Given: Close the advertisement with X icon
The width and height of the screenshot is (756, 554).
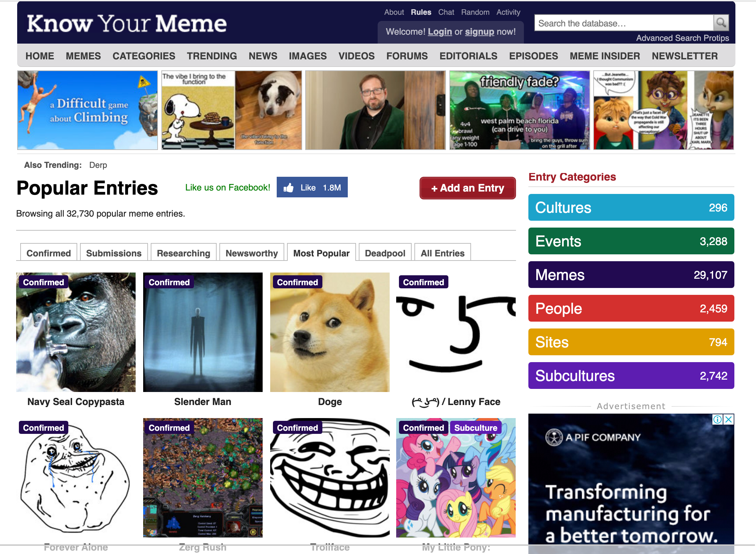Looking at the screenshot, I should click(x=729, y=419).
